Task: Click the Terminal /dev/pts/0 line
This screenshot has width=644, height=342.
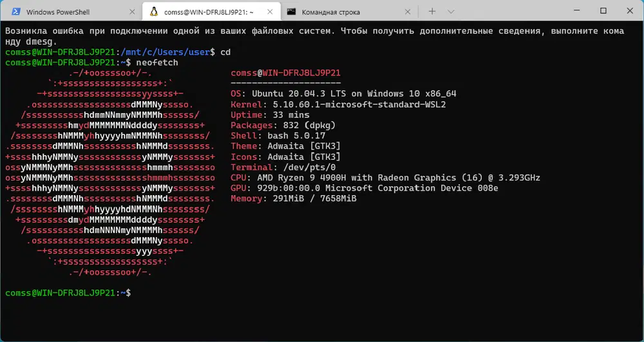Action: [x=283, y=167]
